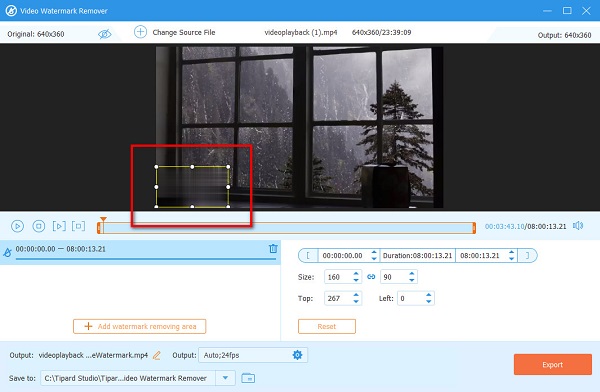Click the top-left handle of yellow selection box
600x392 pixels.
coord(156,167)
